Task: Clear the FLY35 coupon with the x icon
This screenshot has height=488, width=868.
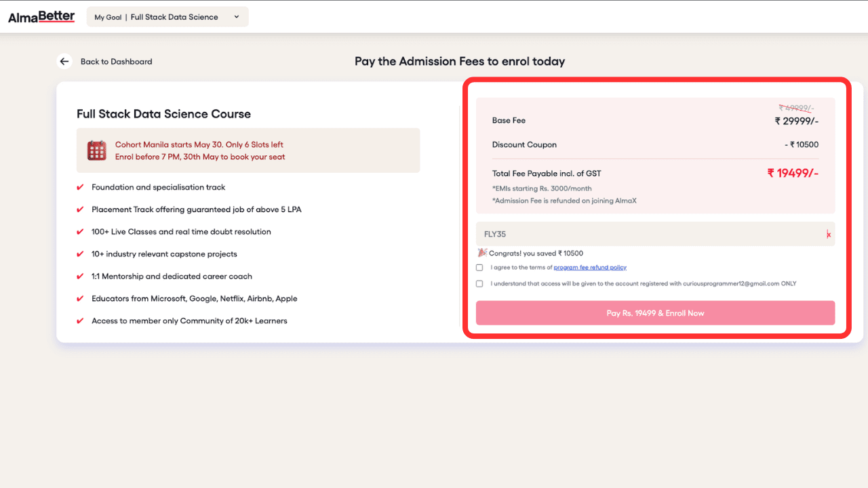Action: coord(828,235)
